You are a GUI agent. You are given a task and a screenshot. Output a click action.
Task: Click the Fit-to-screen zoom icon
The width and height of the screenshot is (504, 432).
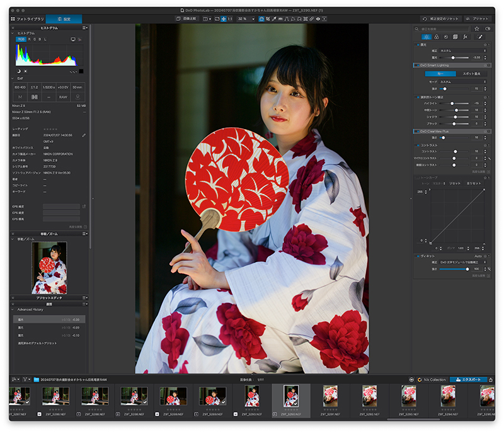coord(224,19)
